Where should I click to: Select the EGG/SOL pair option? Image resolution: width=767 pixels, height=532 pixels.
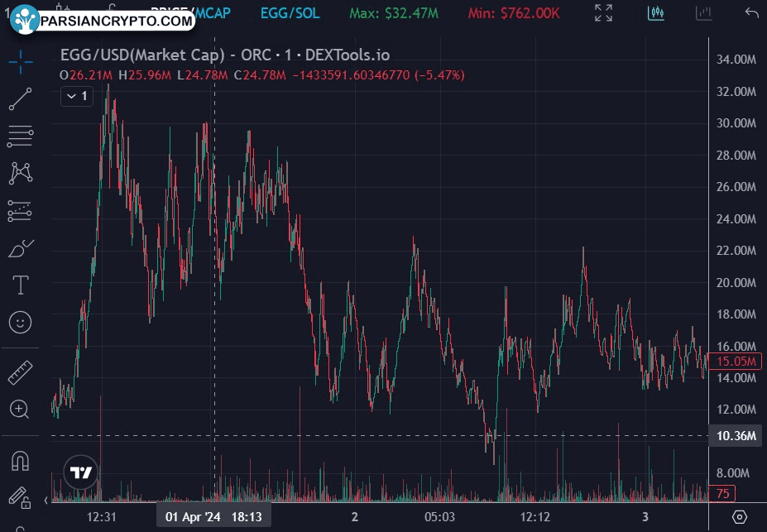tap(286, 13)
